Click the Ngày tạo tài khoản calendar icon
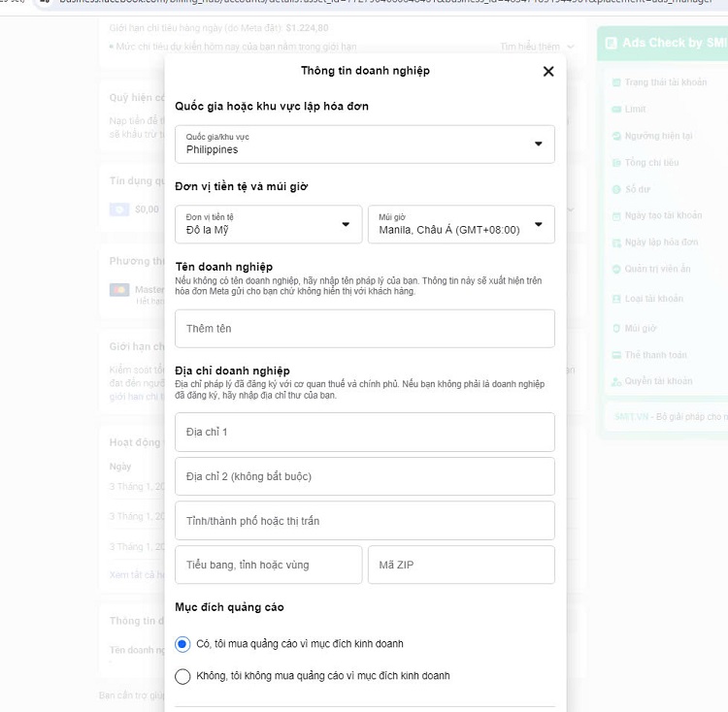Screen dimensions: 728x712 (x=616, y=215)
